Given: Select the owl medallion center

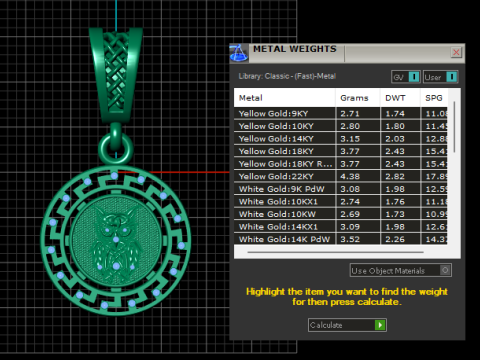Looking at the screenshot, I should (116, 240).
